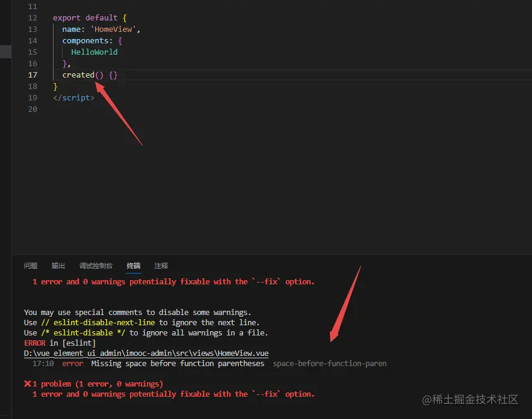Click the 17:10 error location text
532x419 pixels.
[43, 364]
